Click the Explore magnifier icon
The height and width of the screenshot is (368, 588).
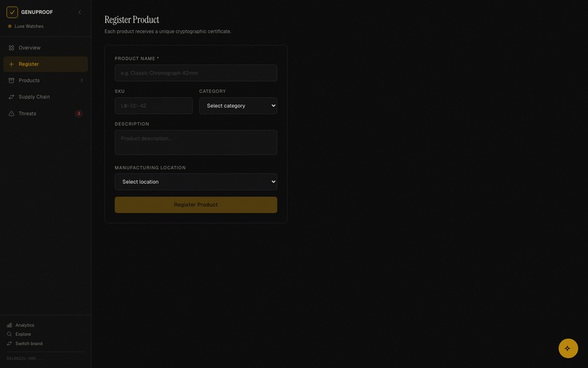click(x=9, y=334)
